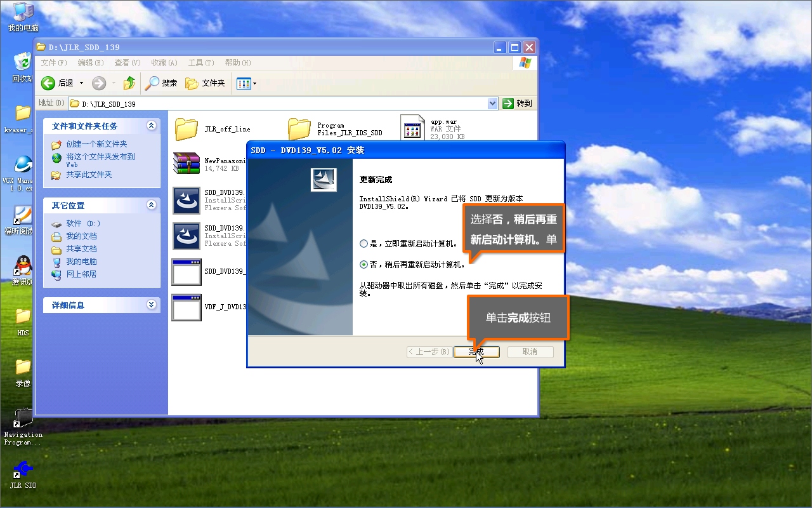Open the recycle bin desktop icon
The image size is (812, 508).
[x=23, y=67]
